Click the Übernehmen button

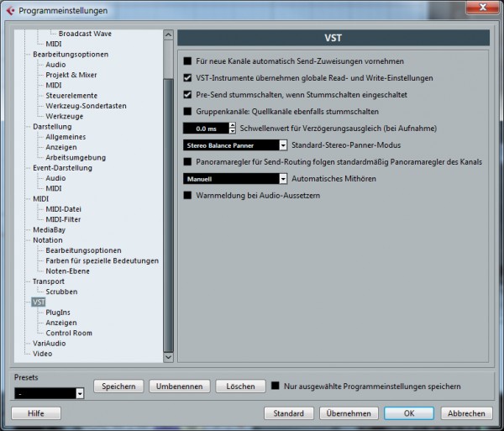tap(349, 413)
